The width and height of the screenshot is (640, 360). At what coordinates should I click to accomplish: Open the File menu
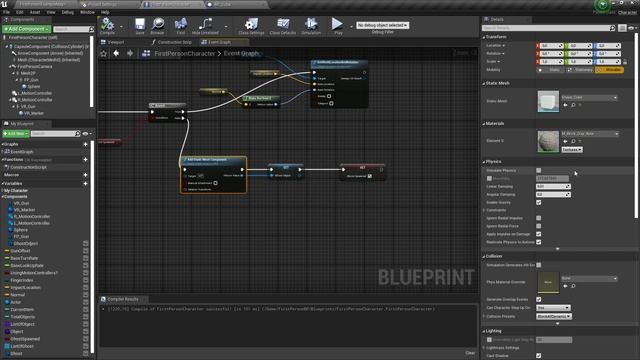[x=7, y=12]
